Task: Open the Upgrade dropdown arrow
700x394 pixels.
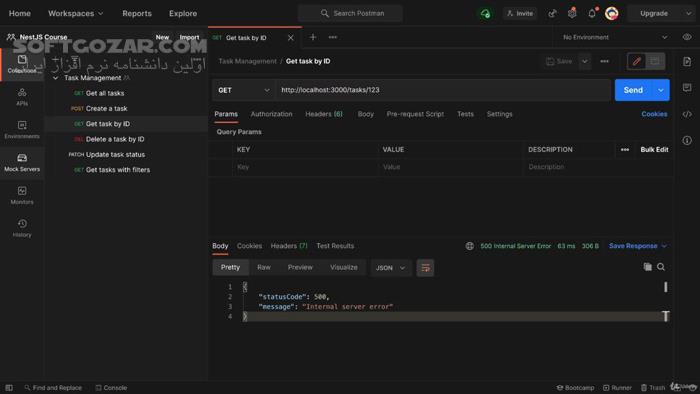Action: (x=688, y=13)
